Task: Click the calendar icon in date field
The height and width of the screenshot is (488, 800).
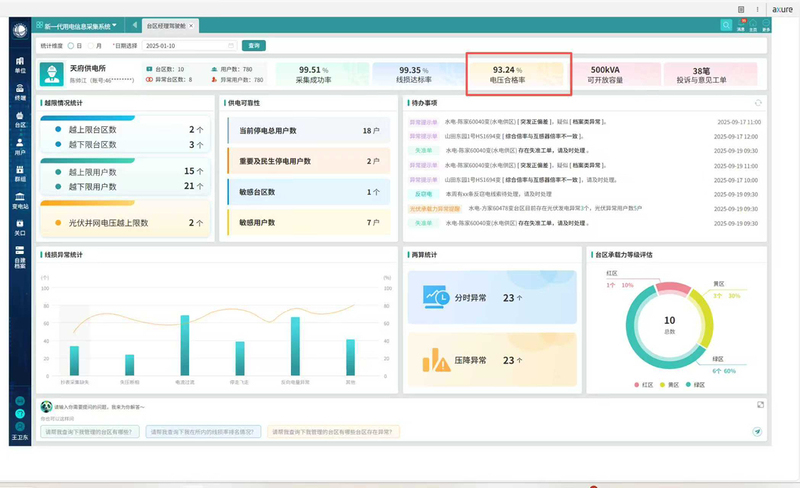Action: (x=231, y=45)
